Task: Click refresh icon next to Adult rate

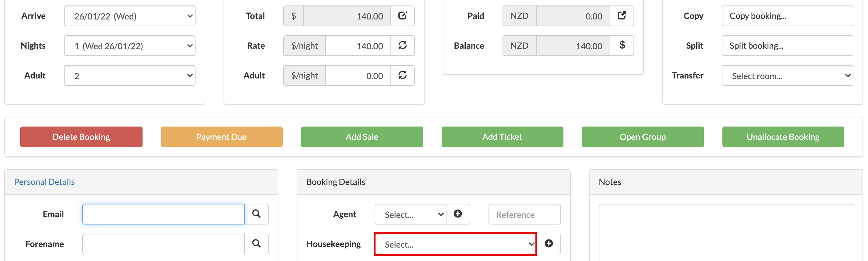Action: pos(402,75)
